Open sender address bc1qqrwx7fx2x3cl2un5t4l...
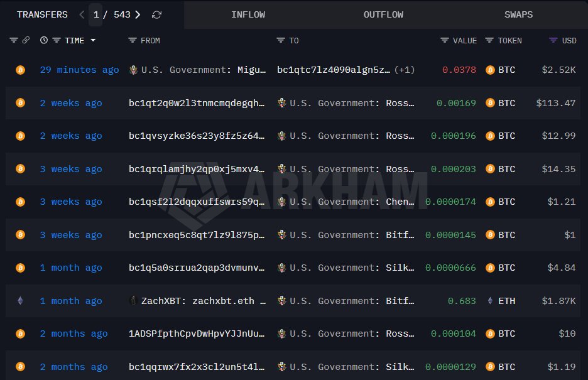The width and height of the screenshot is (588, 380). [x=197, y=367]
